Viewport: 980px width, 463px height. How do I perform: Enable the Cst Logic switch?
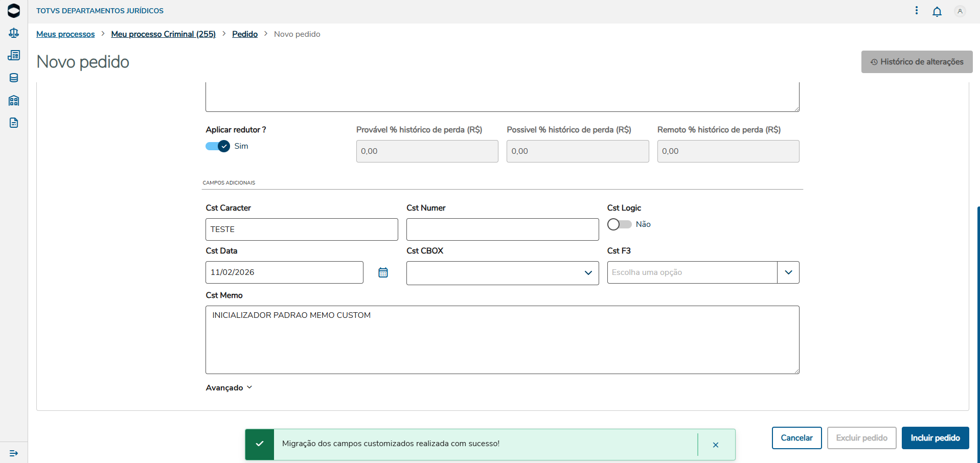click(619, 224)
